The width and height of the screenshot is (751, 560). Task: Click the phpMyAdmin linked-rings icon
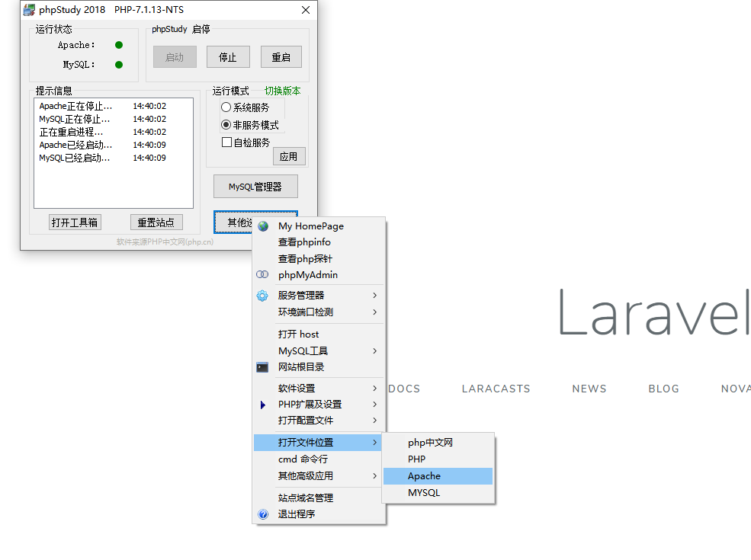click(262, 274)
